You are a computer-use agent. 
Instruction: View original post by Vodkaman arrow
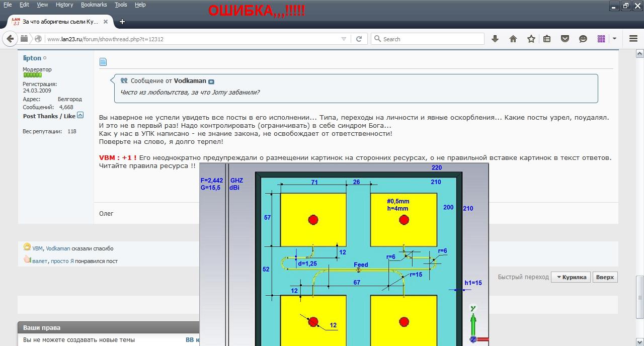click(x=211, y=81)
